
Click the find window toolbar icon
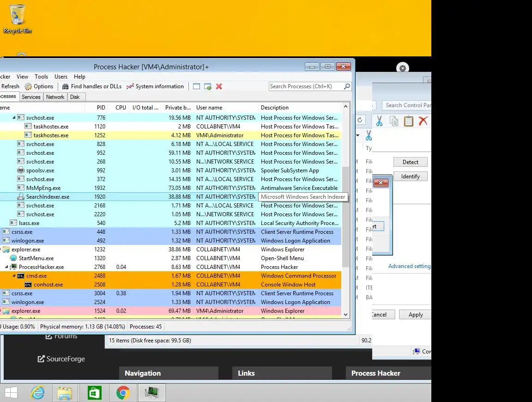(x=196, y=86)
